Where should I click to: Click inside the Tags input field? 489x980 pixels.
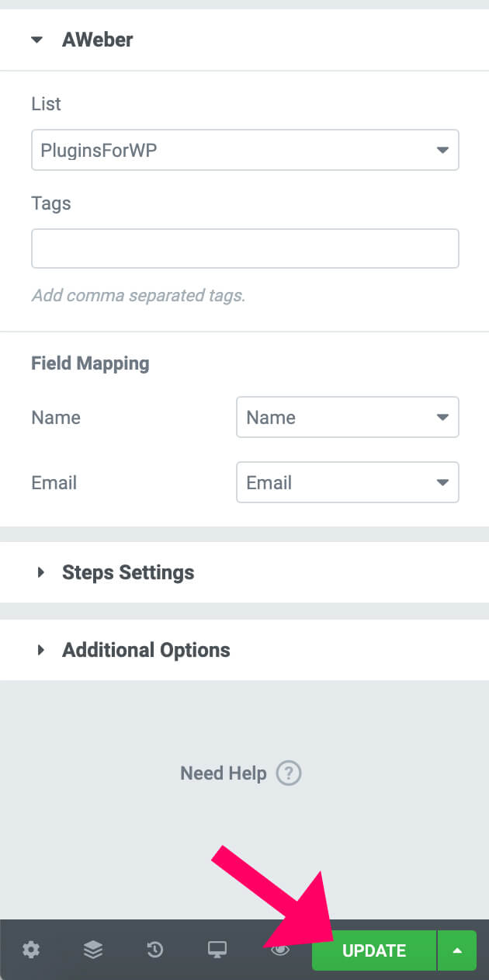(245, 248)
